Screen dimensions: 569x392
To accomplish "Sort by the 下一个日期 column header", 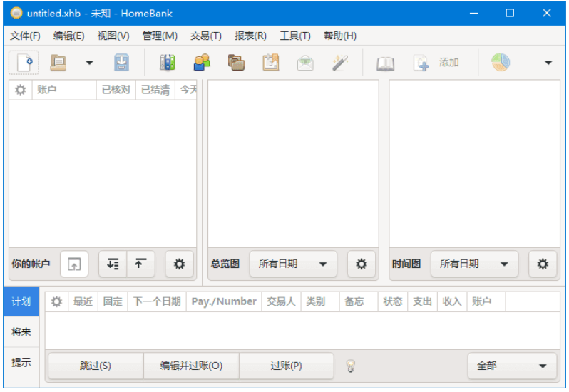I will click(157, 301).
